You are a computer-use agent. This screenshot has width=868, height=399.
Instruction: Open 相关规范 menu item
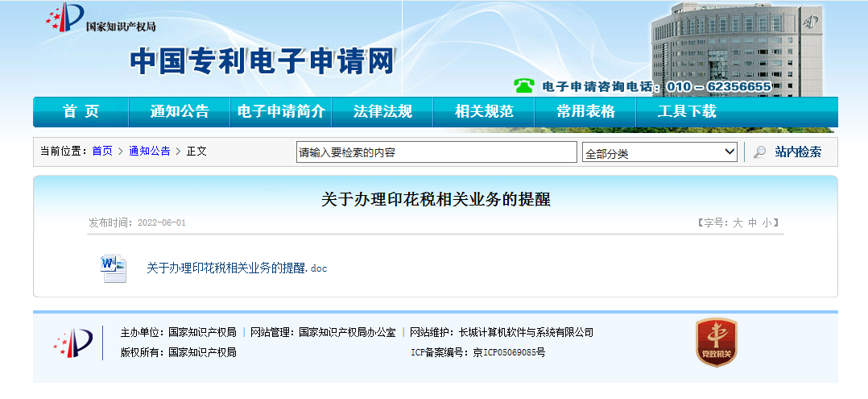pyautogui.click(x=484, y=112)
